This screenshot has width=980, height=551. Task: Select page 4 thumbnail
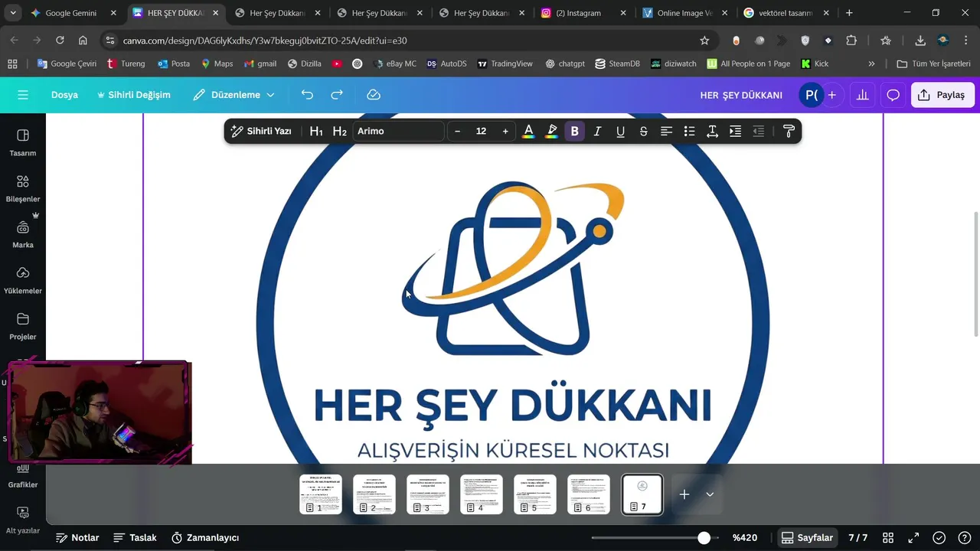(482, 494)
